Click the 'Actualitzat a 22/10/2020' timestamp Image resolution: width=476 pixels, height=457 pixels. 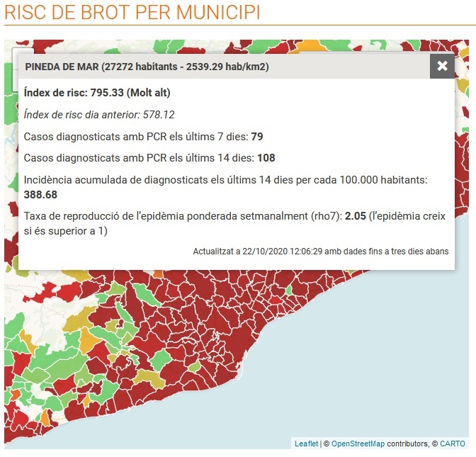(x=321, y=252)
